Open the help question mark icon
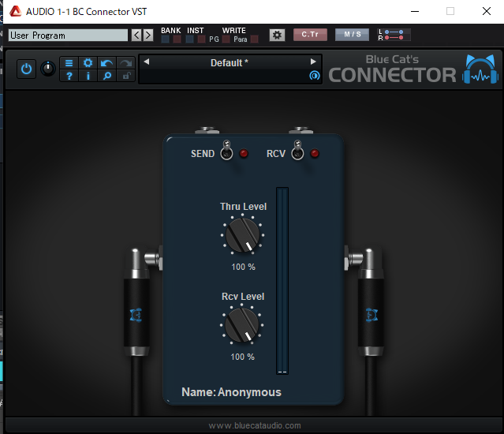 click(x=69, y=76)
